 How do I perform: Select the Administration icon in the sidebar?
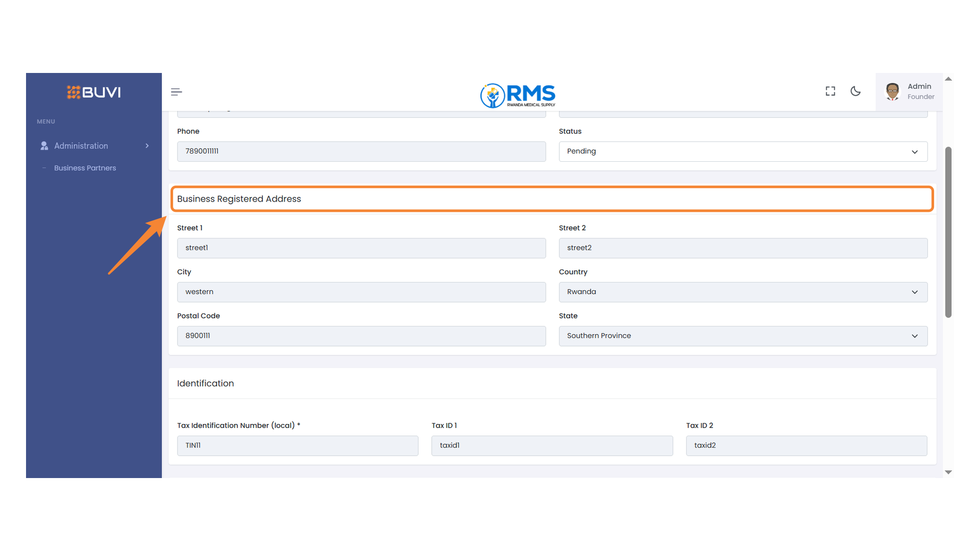point(44,145)
